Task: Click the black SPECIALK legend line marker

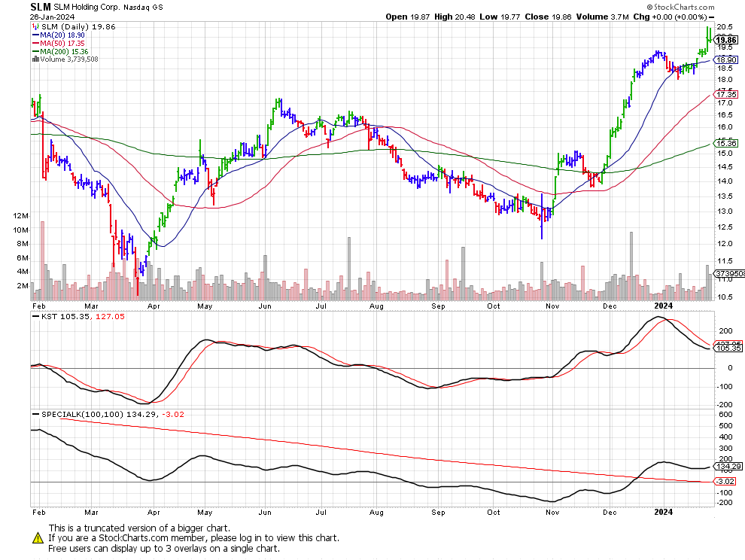Action: (35, 415)
